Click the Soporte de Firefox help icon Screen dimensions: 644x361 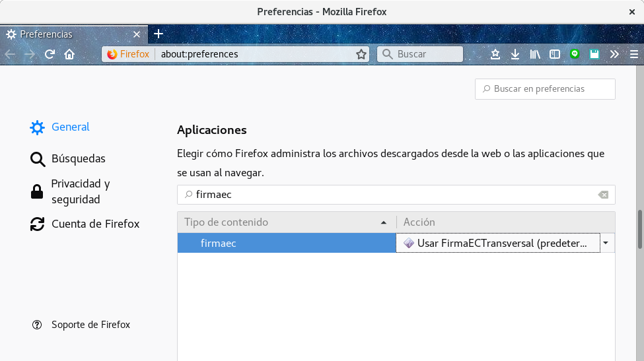(37, 325)
